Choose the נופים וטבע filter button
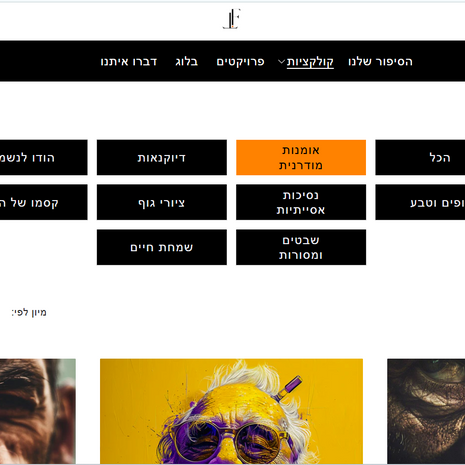This screenshot has height=465, width=465. pyautogui.click(x=420, y=202)
